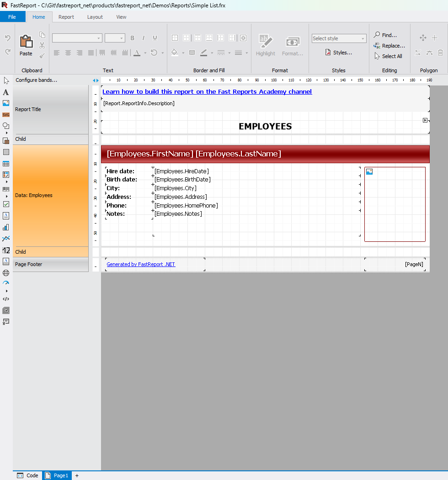Switch to the Page1 tab
The image size is (448, 480).
(57, 475)
